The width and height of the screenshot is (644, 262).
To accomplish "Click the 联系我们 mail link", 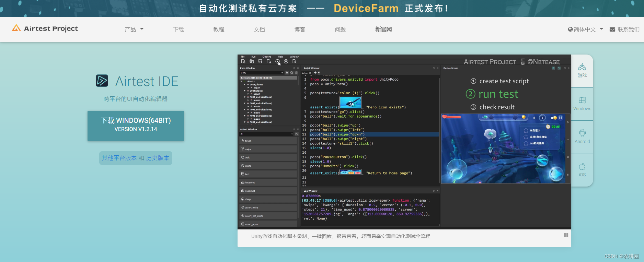I will (624, 29).
